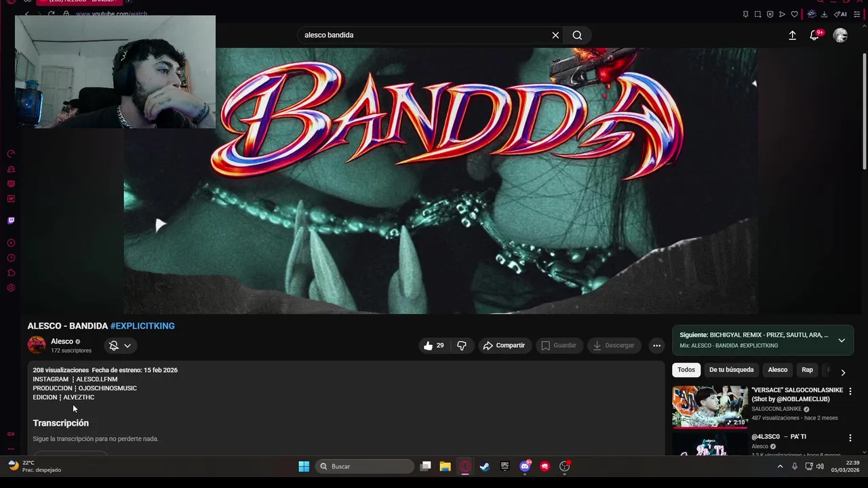Open Discord from the taskbar

tap(525, 466)
